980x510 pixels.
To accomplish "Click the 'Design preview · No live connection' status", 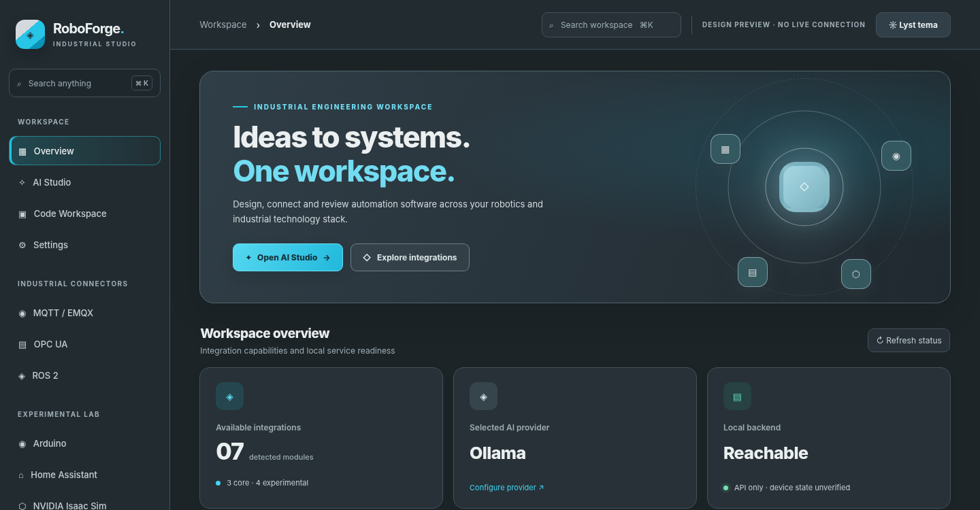I will (784, 24).
